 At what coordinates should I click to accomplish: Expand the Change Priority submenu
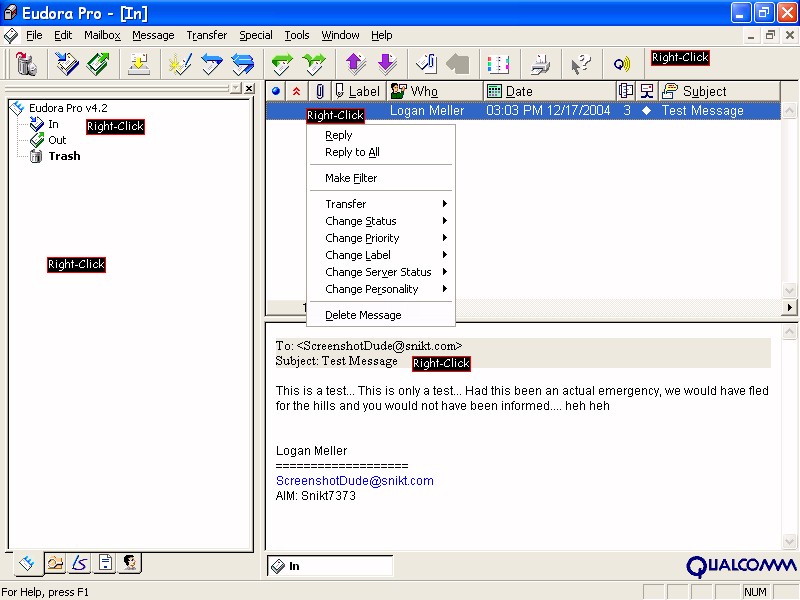pos(381,238)
